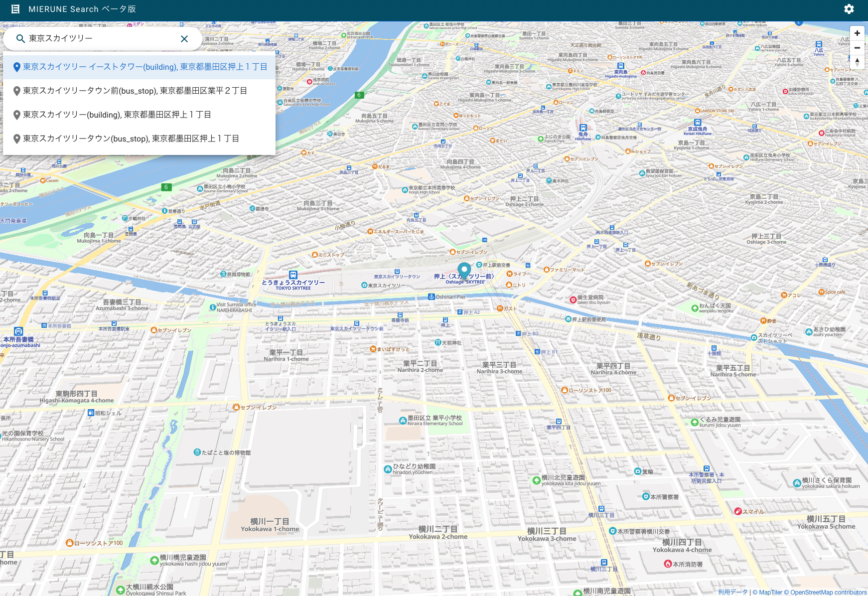Click the 本所警察署横川交番 police box icon
The width and height of the screenshot is (868, 596).
613,531
